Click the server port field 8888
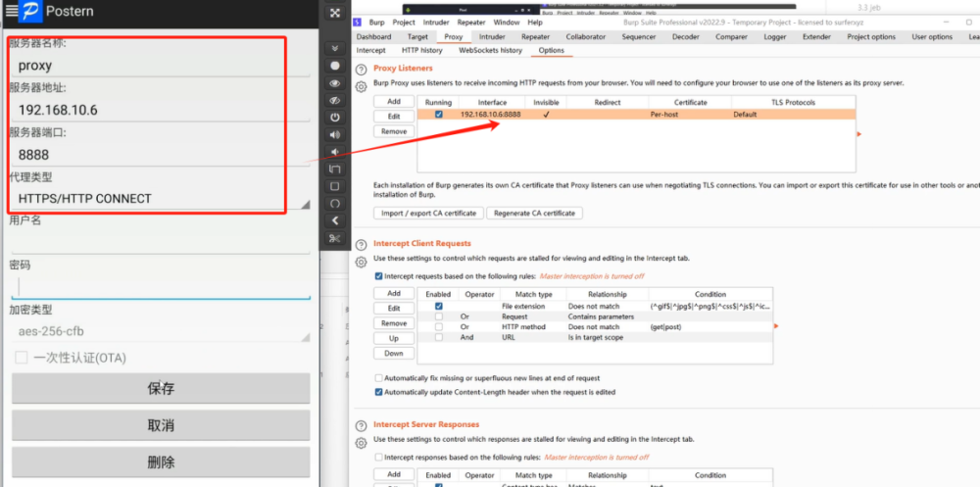The height and width of the screenshot is (487, 980). click(x=161, y=155)
